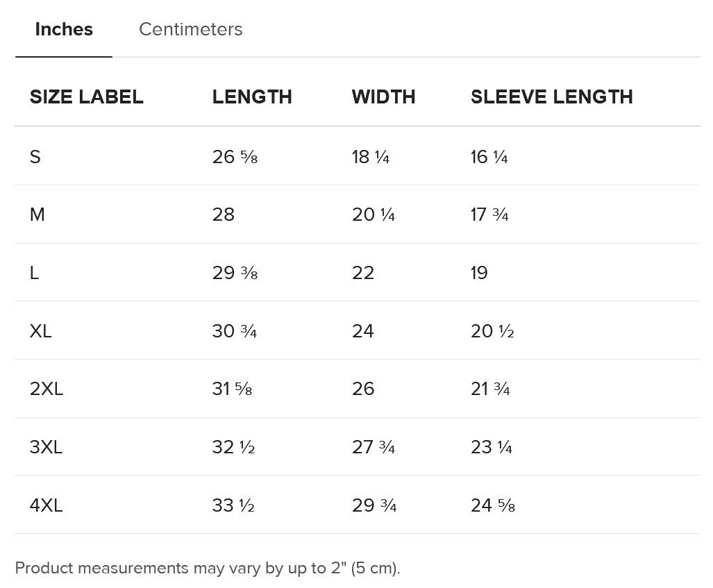
Task: Click the 30 ¾ length value for XL
Action: click(235, 331)
